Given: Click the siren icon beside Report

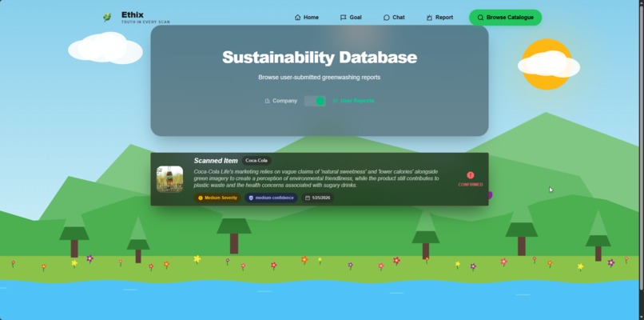Looking at the screenshot, I should (x=429, y=18).
